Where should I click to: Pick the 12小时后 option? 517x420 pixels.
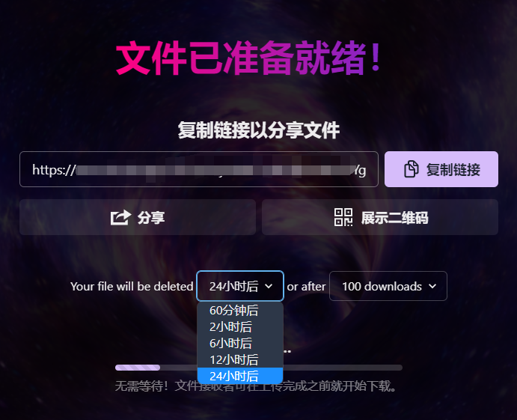pos(240,359)
